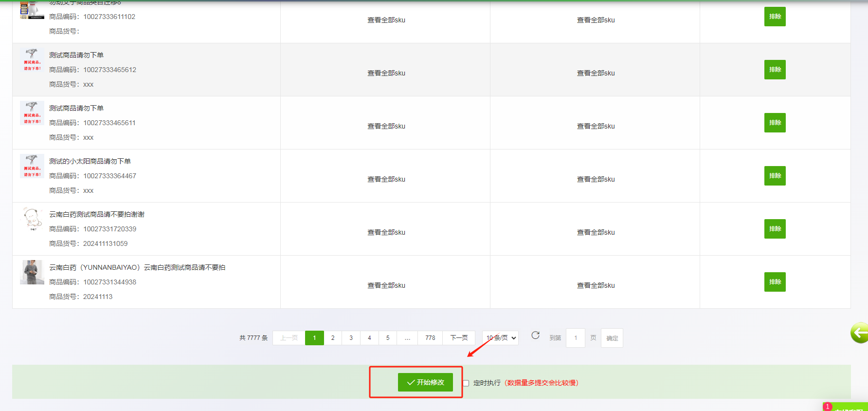Image resolution: width=868 pixels, height=411 pixels.
Task: Click pagination ellipsis to skip pages
Action: tap(407, 338)
